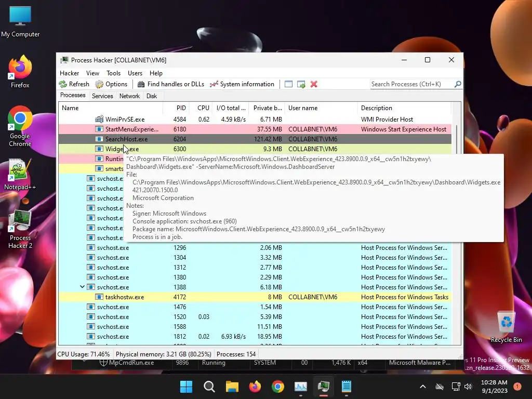Click the search magnifier icon

click(x=458, y=84)
